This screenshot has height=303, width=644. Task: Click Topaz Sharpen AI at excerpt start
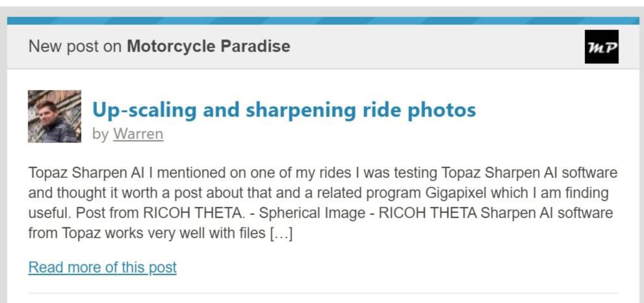pos(86,173)
